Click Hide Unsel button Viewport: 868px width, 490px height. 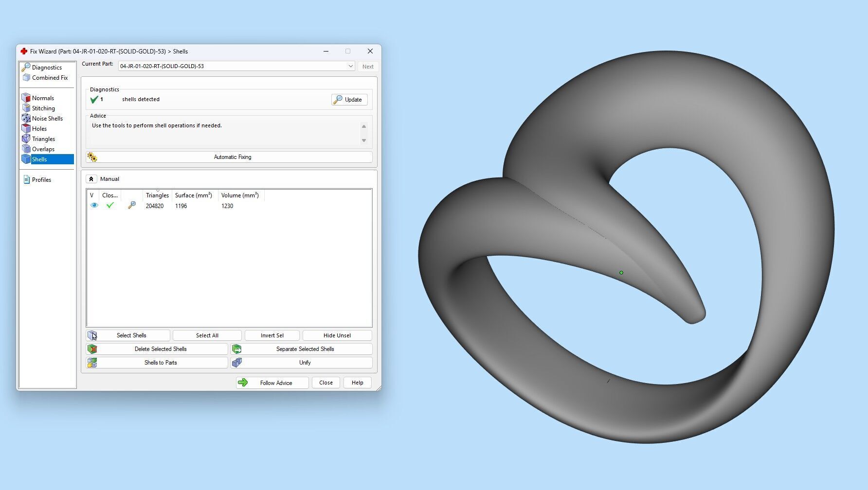(337, 335)
